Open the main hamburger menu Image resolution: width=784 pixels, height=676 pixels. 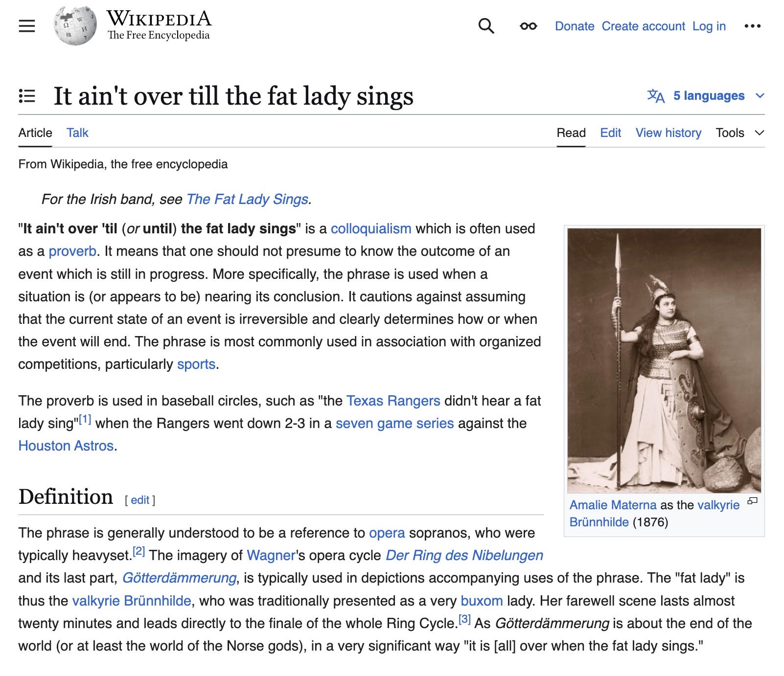point(27,26)
